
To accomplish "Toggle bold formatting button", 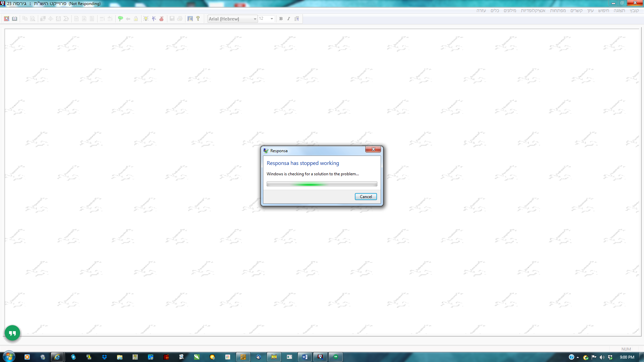I will tap(281, 19).
